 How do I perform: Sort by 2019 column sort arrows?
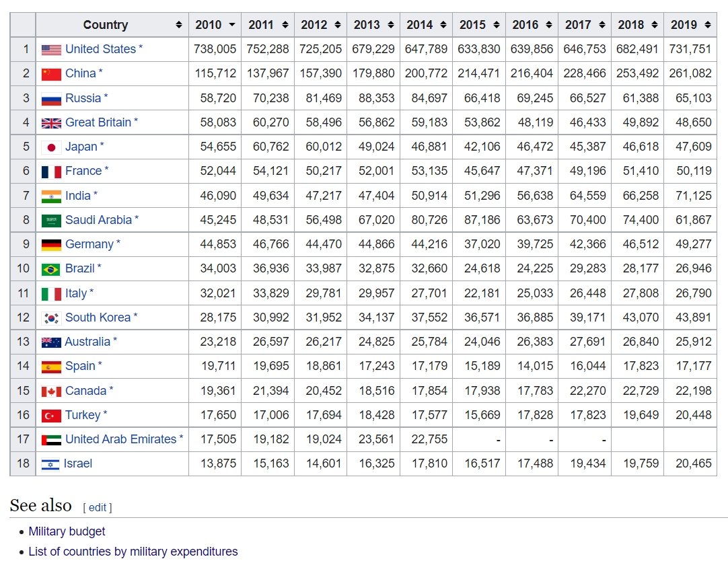pyautogui.click(x=708, y=25)
